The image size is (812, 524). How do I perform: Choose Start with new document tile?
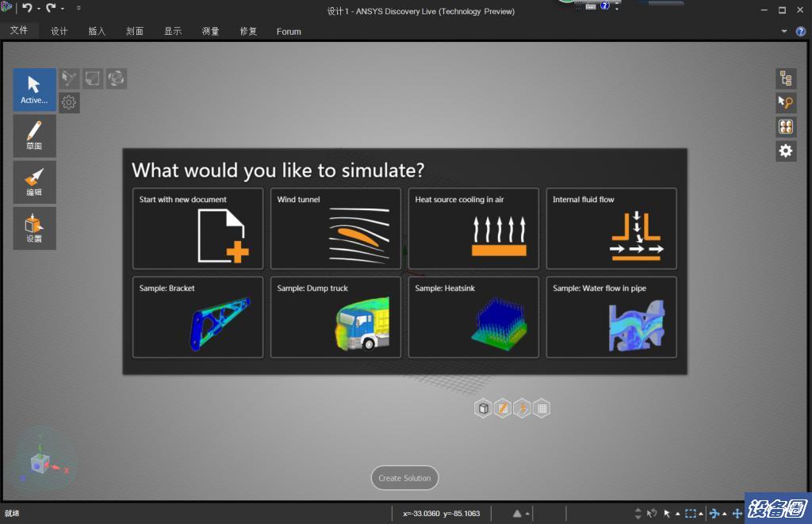197,228
